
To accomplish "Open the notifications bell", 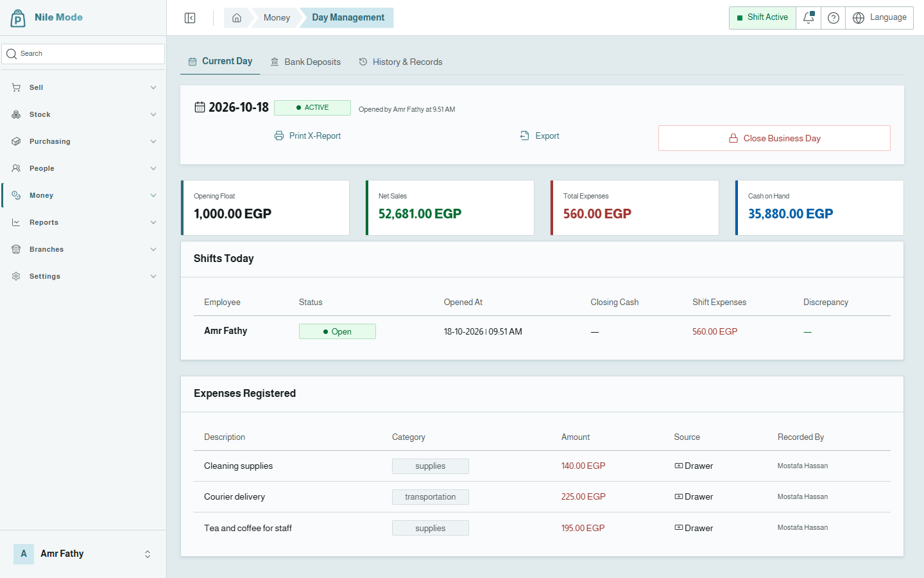I will point(809,18).
